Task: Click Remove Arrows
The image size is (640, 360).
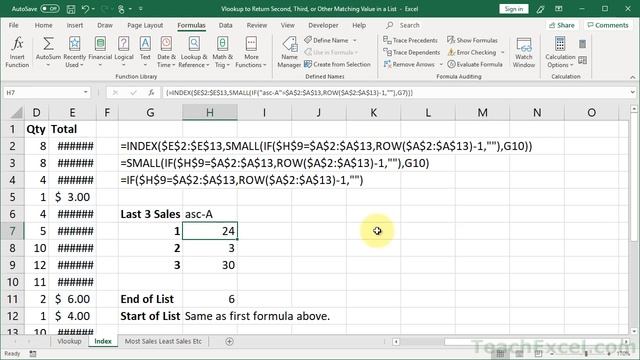Action: click(410, 64)
